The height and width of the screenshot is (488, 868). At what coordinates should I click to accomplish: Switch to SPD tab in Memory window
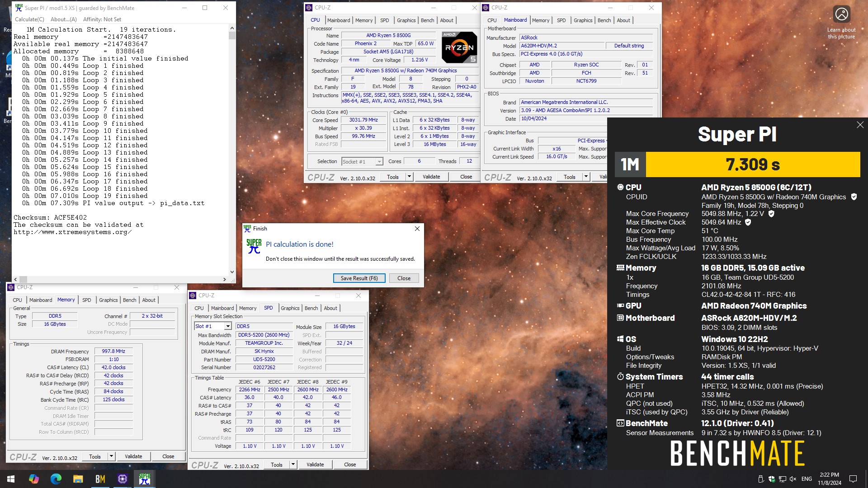click(86, 300)
